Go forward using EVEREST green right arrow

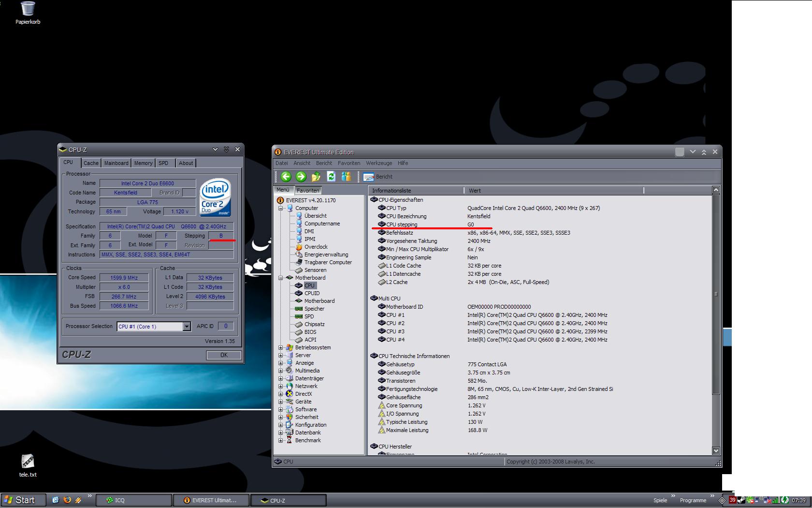tap(301, 177)
